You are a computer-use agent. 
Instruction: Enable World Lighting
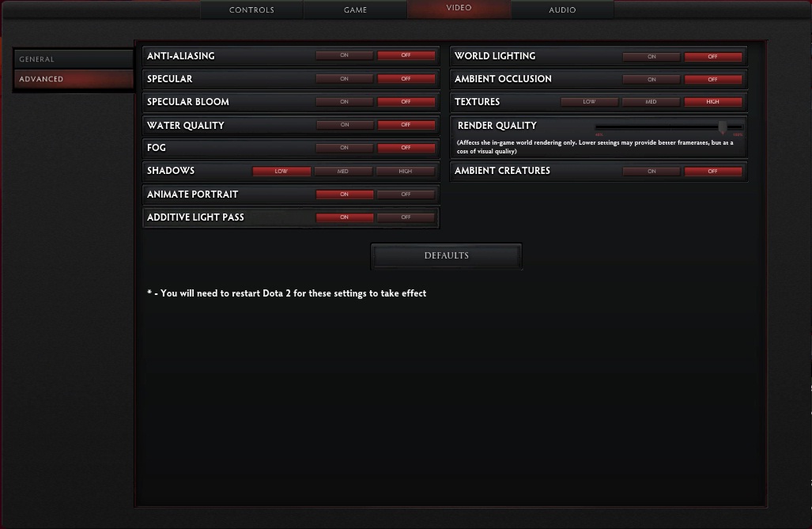[651, 56]
